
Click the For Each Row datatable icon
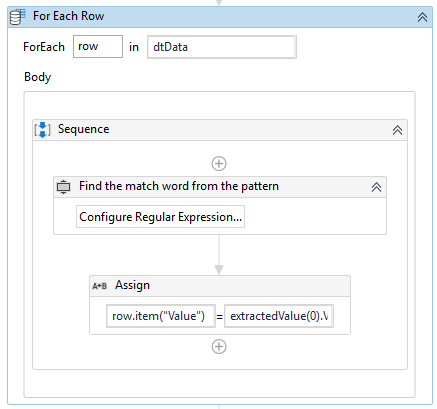click(17, 17)
